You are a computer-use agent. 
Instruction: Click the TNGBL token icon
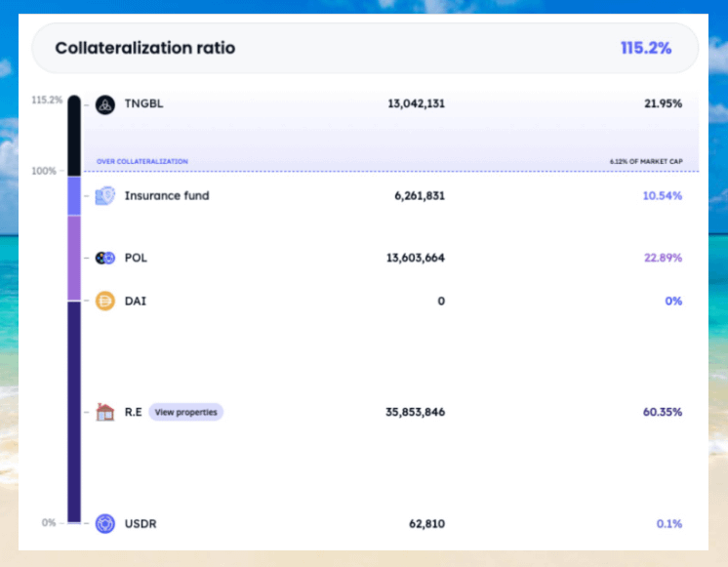(x=105, y=104)
